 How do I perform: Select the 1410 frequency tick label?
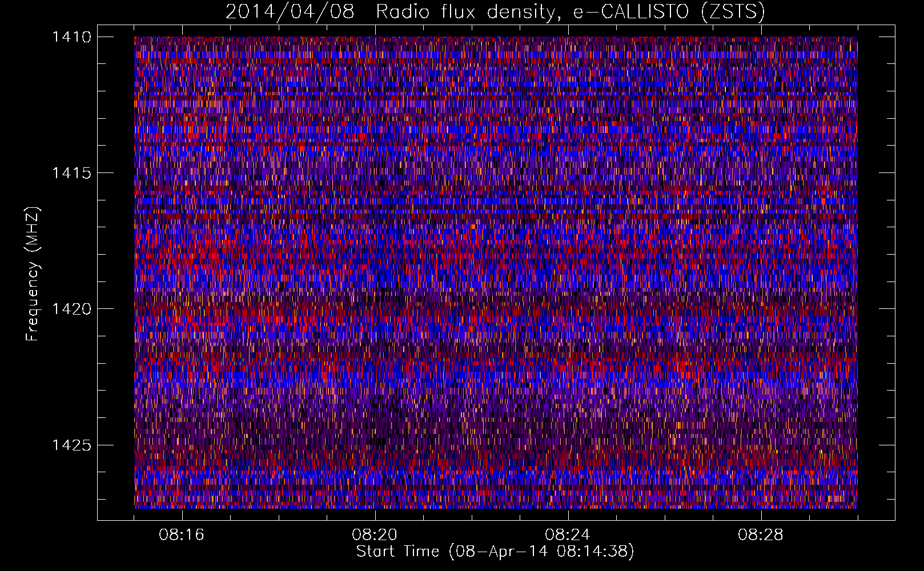[71, 37]
